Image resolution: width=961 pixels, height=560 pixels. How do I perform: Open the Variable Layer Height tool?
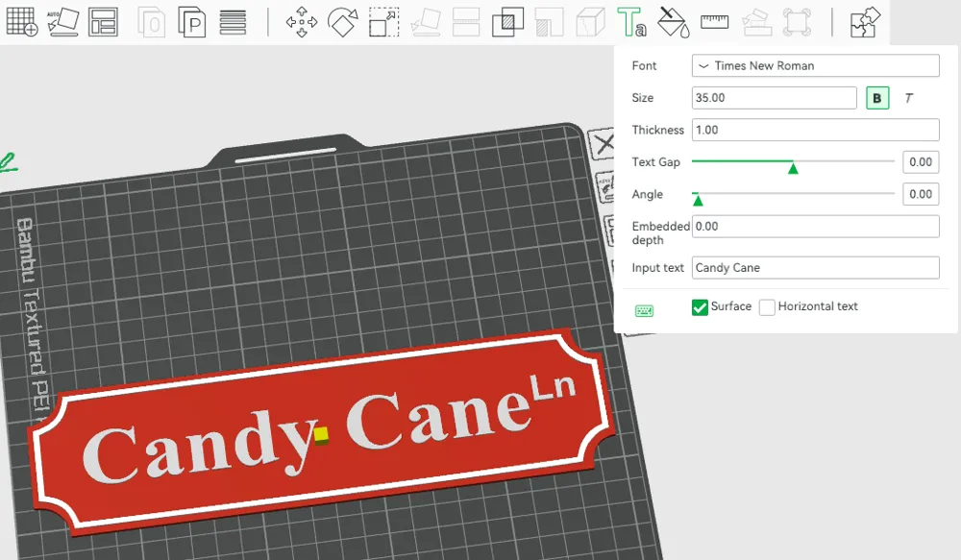click(x=233, y=22)
